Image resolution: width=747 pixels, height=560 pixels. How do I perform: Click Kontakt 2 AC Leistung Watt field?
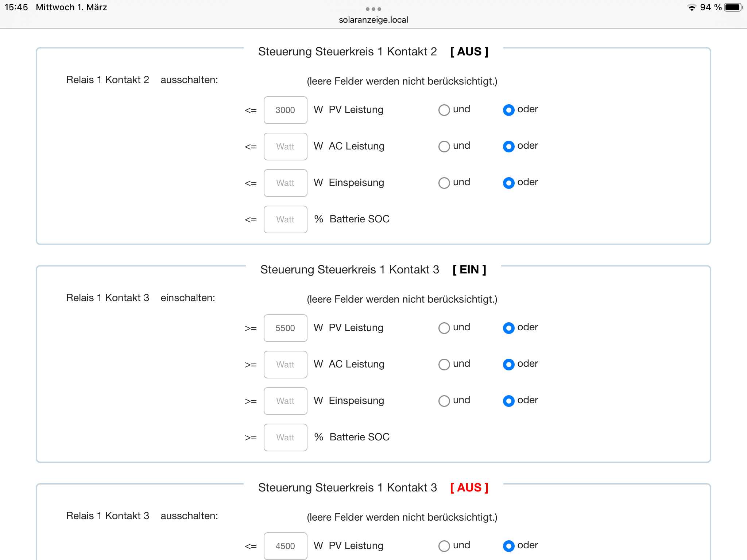tap(285, 147)
